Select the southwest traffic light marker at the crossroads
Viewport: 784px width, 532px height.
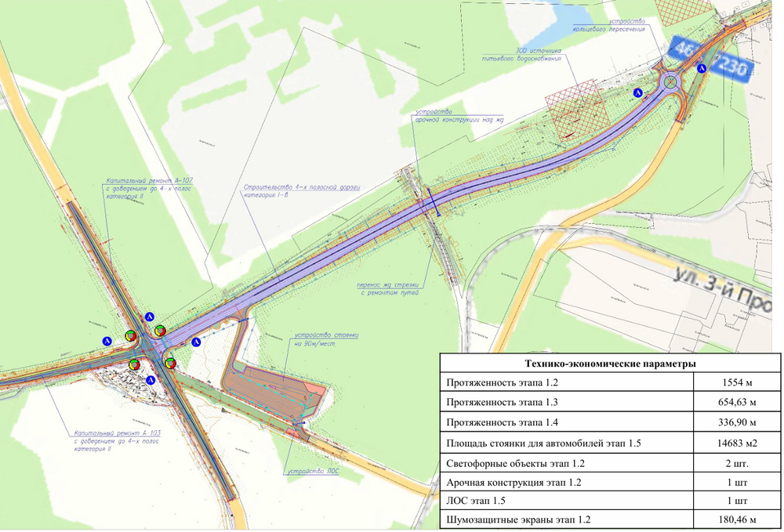point(133,364)
